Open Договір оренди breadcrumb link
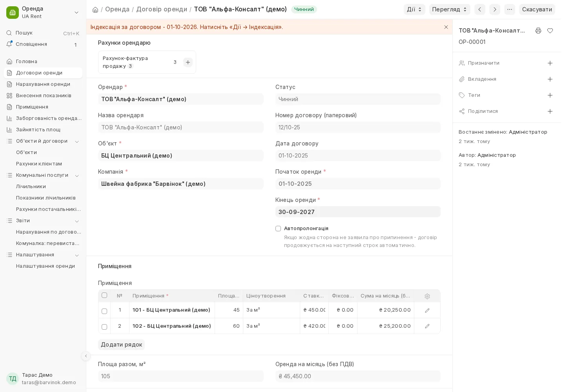 [162, 9]
